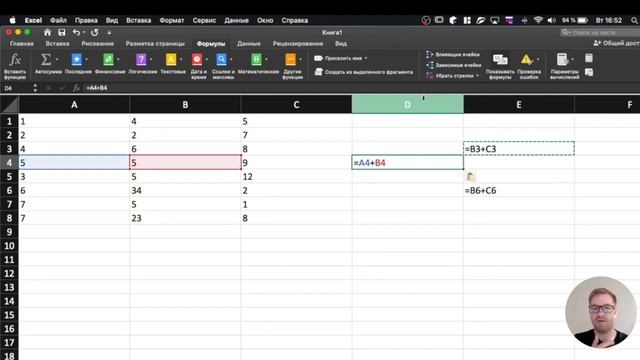Click the Show Formulas icon
Image resolution: width=640 pixels, height=360 pixels.
(x=500, y=60)
